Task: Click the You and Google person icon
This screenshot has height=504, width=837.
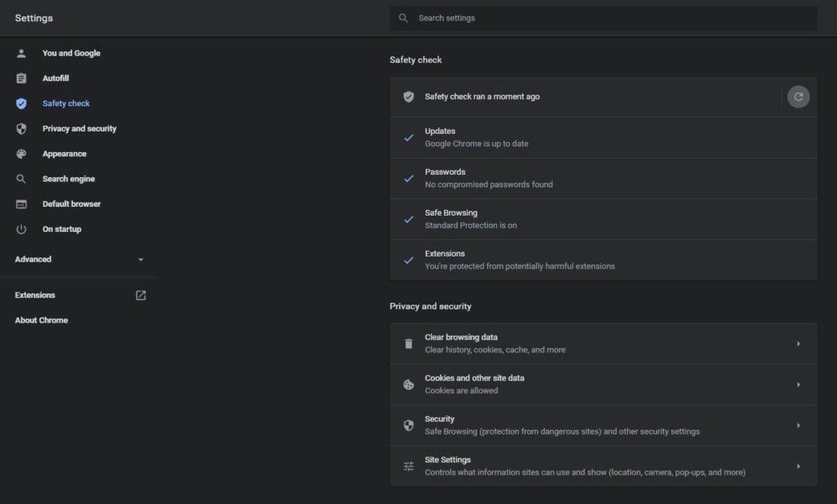Action: coord(21,53)
